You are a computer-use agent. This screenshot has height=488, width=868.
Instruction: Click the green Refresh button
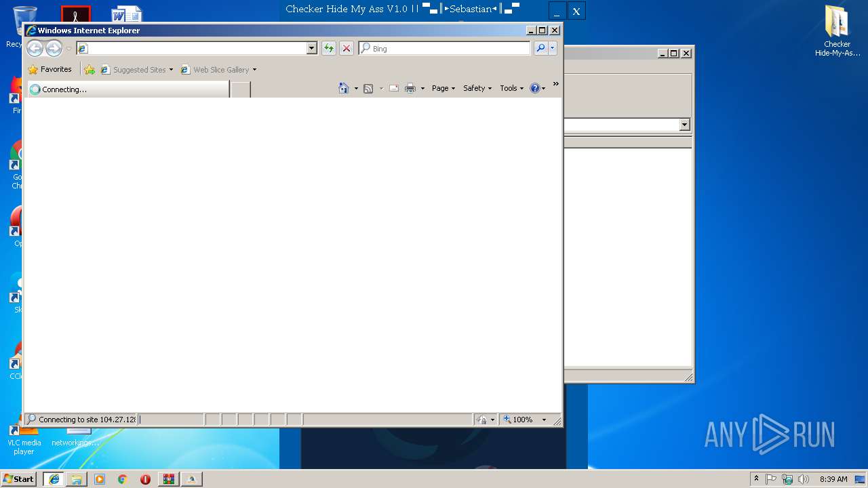[329, 48]
